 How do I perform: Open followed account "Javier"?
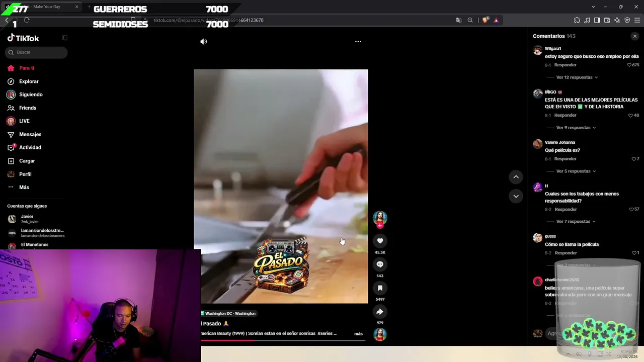pyautogui.click(x=35, y=219)
